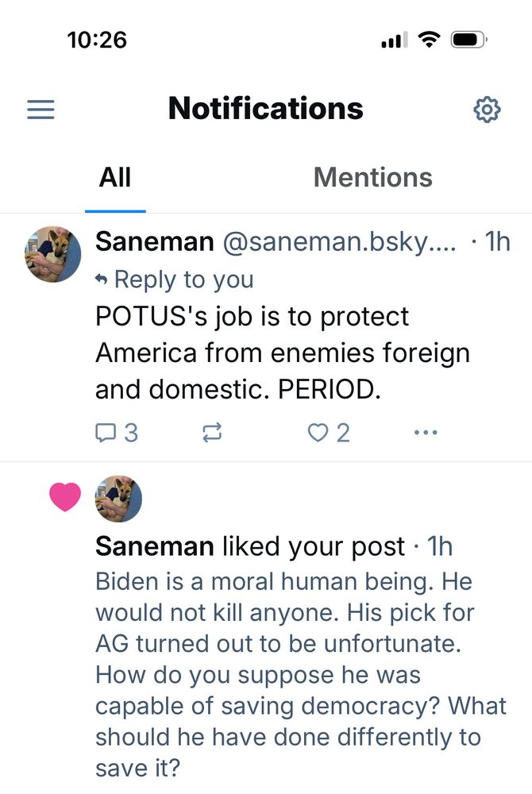Viewport: 532px width, 794px height.
Task: Switch to the Mentions tab
Action: [372, 177]
